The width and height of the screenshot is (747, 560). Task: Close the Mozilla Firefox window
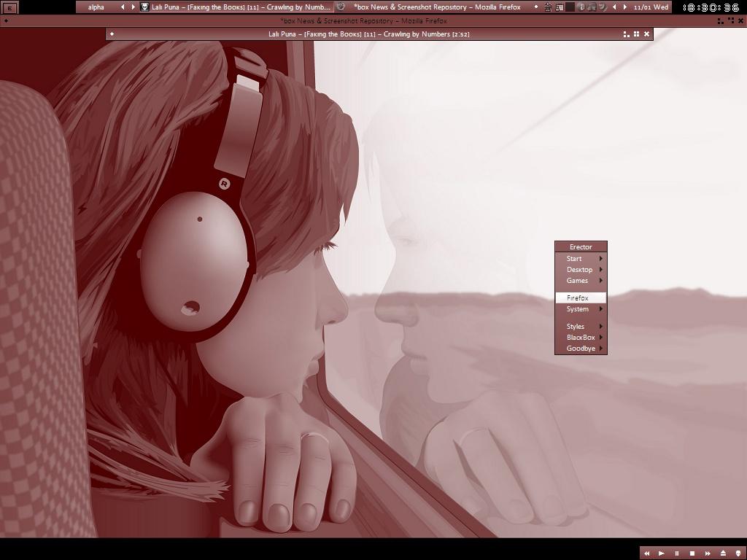click(x=741, y=21)
